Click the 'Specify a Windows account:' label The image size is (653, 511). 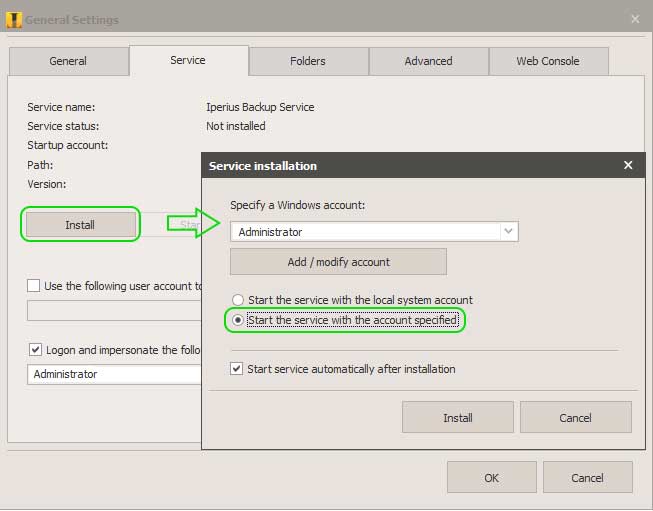coord(297,205)
